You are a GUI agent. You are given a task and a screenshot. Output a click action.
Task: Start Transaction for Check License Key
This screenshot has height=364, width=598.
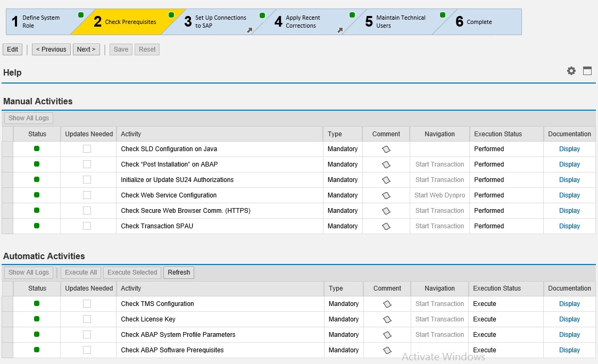click(440, 319)
